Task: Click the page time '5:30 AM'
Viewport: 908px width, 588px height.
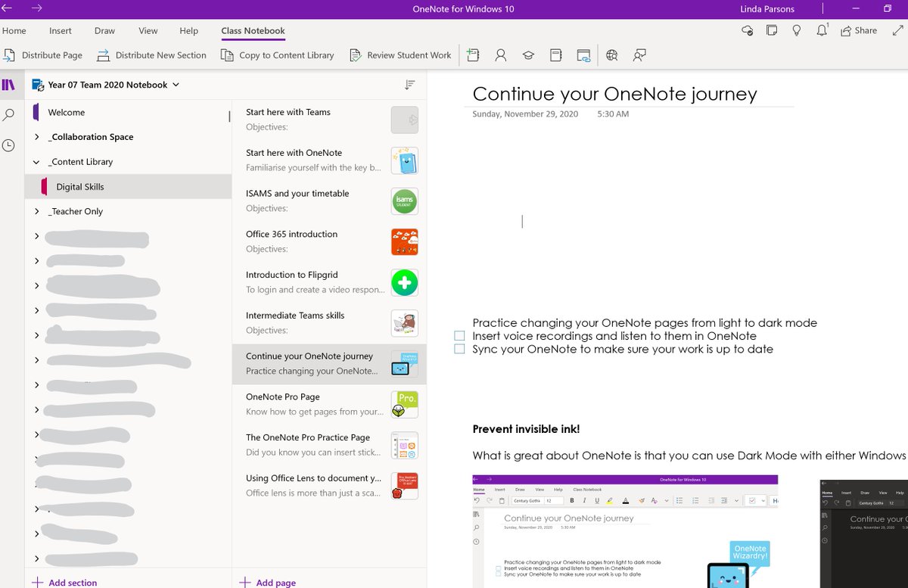Action: [613, 114]
